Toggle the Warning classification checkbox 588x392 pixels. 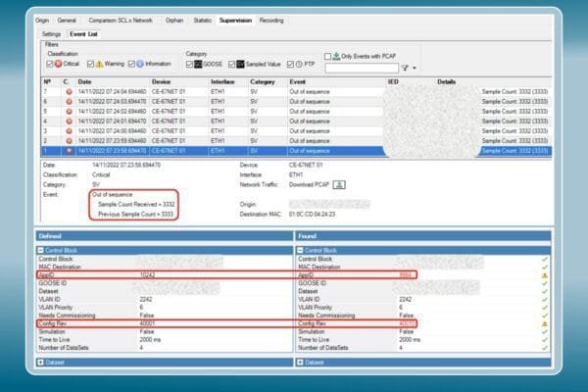point(90,64)
